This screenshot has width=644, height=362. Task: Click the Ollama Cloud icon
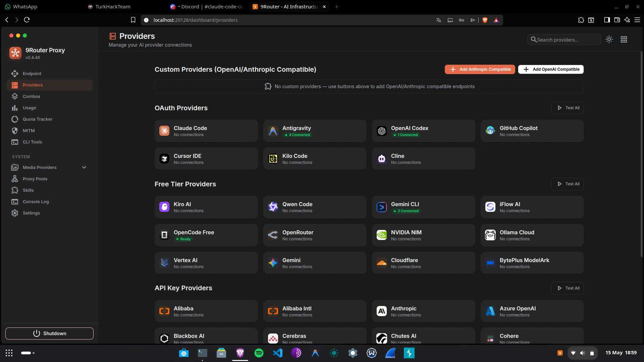click(x=490, y=235)
